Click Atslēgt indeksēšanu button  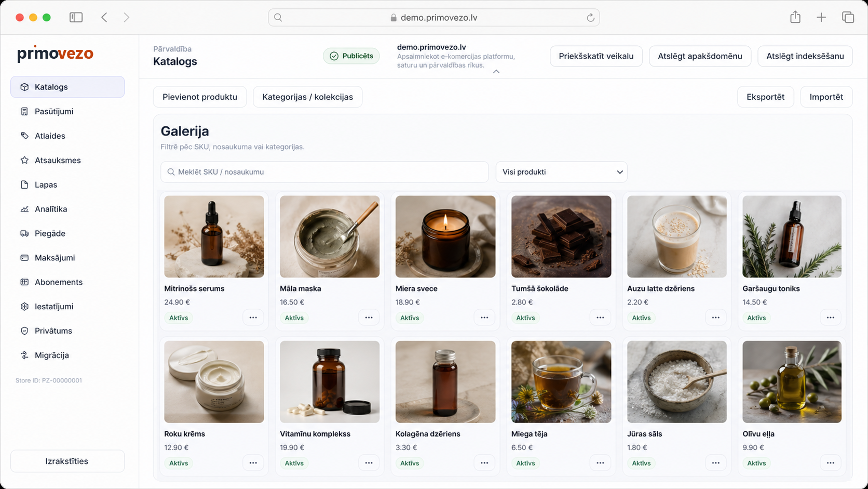[805, 56]
